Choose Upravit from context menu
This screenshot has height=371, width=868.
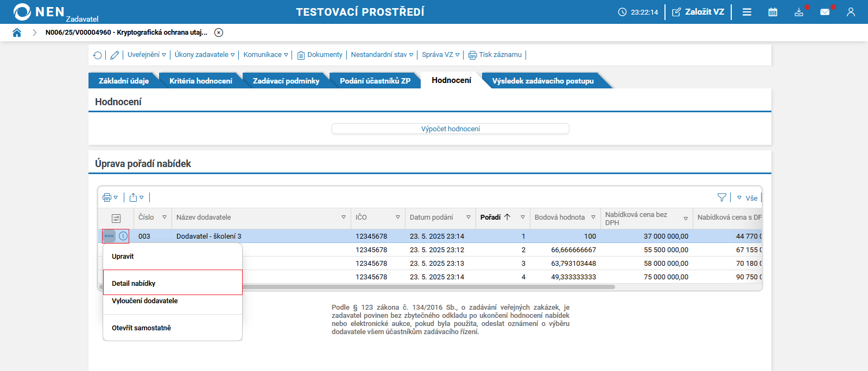point(172,256)
